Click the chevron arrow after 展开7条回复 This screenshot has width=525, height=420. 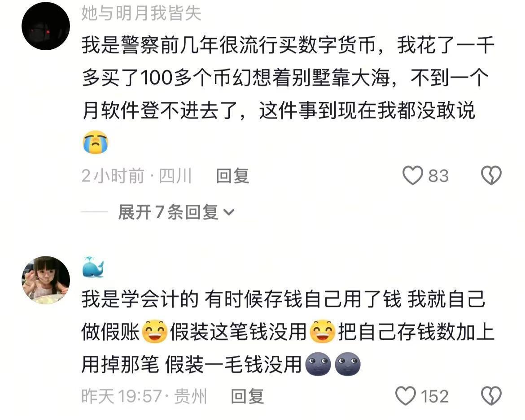tap(229, 212)
